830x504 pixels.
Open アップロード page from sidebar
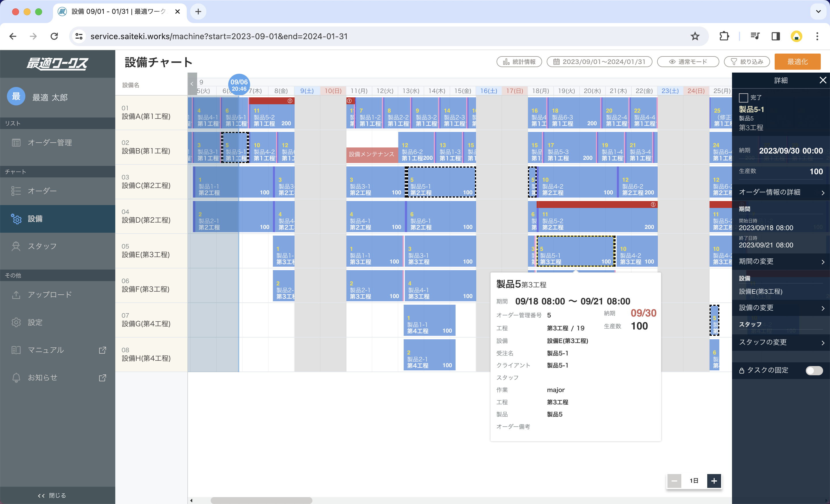(x=50, y=295)
